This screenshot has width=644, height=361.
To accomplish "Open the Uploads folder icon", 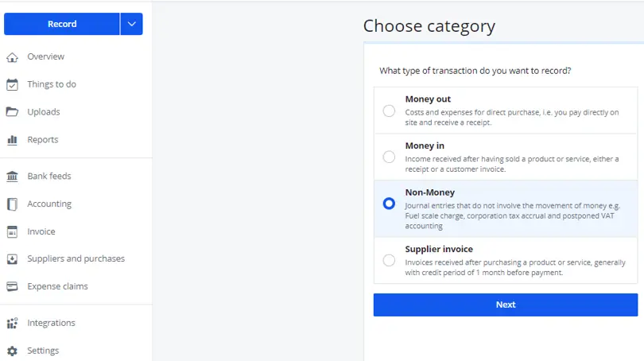I will pos(12,111).
